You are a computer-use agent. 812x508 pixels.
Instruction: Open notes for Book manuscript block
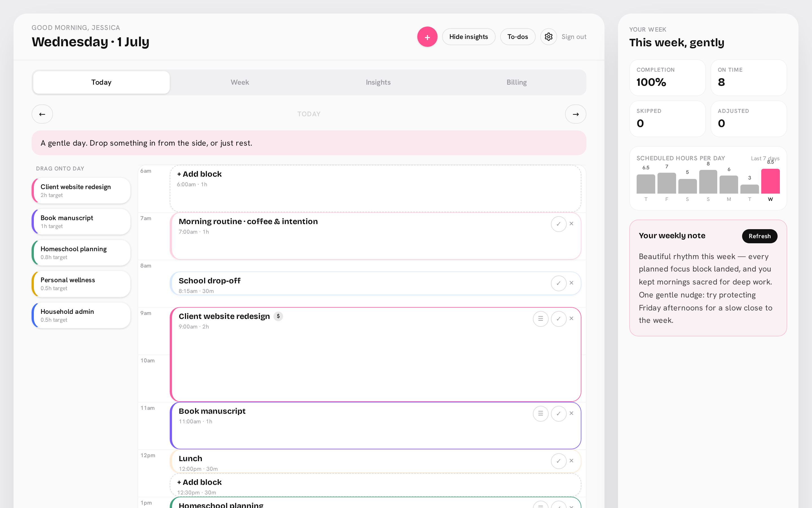click(x=540, y=413)
